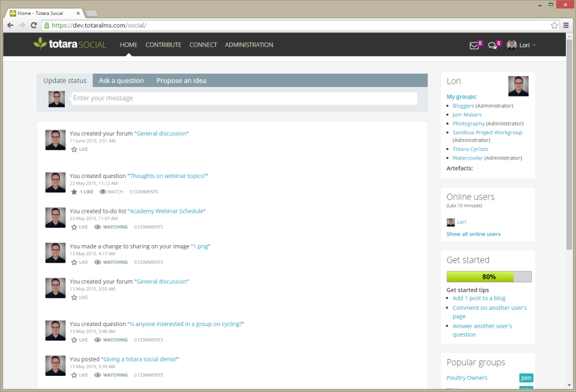Viewport: 576px width, 392px height.
Task: Click the Enter your message field
Action: [x=244, y=98]
